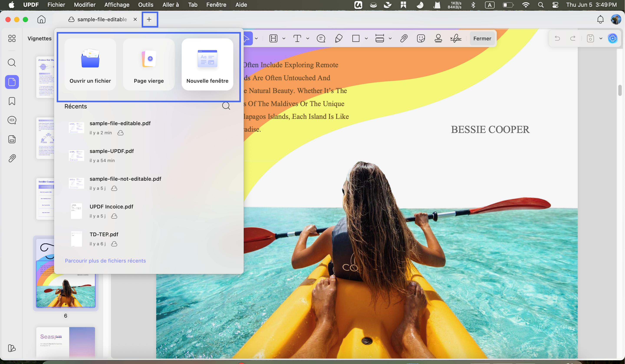Open the bookmarks sidebar panel
625x364 pixels.
pyautogui.click(x=12, y=101)
